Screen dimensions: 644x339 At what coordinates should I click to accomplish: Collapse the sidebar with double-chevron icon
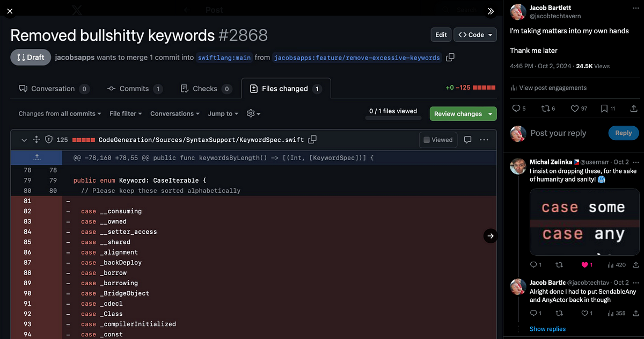tap(490, 11)
